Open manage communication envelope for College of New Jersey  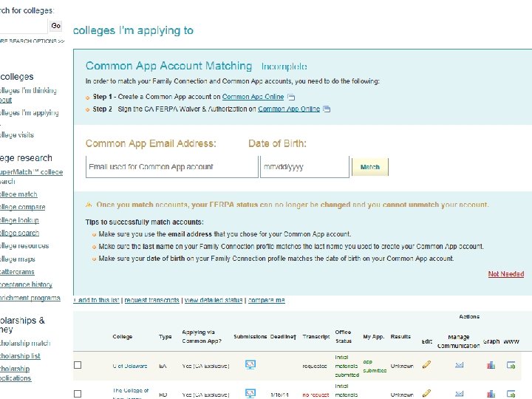[x=459, y=394]
